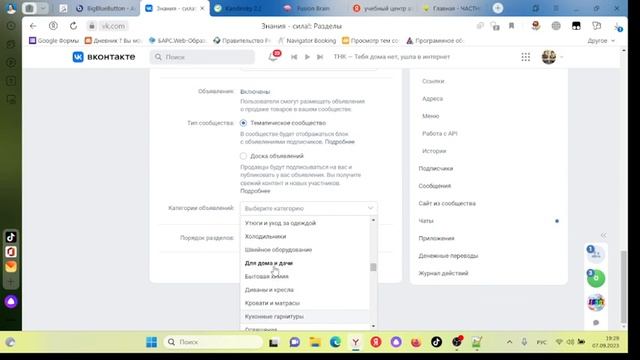Open TikTok icon in browser left sidebar
The width and height of the screenshot is (640, 360).
[x=11, y=237]
